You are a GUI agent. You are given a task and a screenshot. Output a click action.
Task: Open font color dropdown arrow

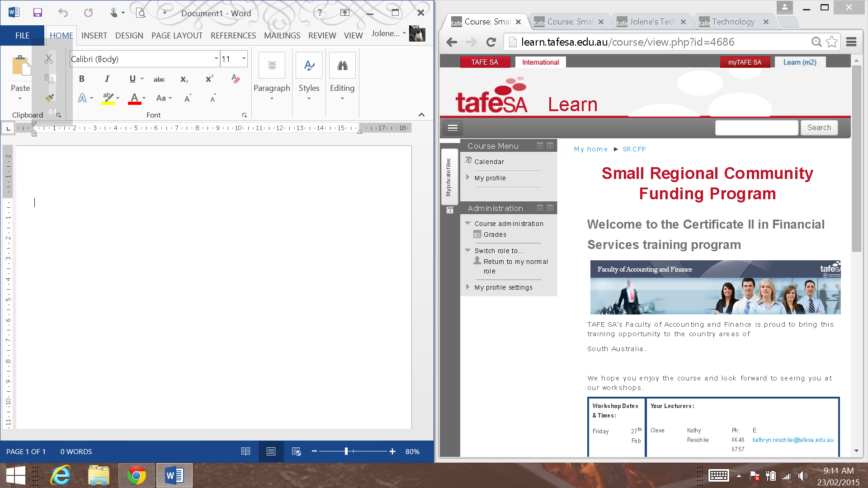[144, 98]
